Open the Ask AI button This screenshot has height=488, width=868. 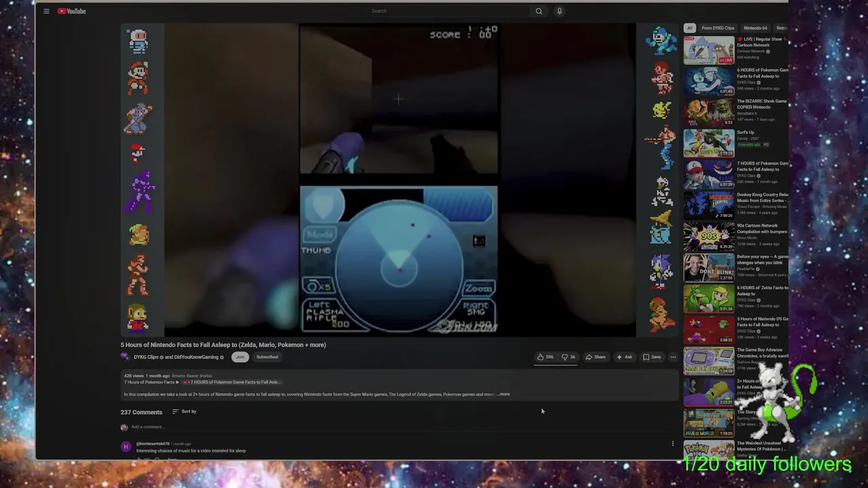pyautogui.click(x=624, y=357)
